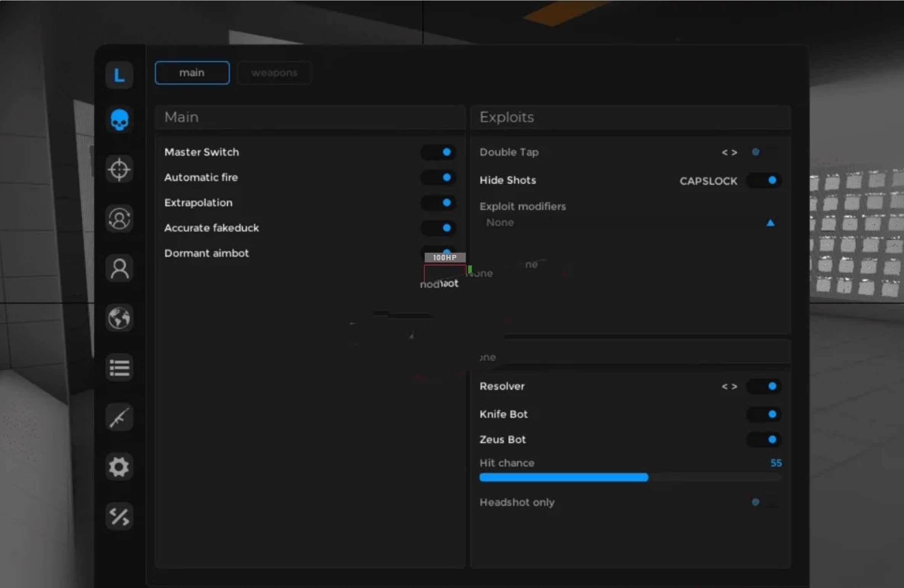This screenshot has width=904, height=588.
Task: Open the circled-person sidebar icon
Action: click(119, 219)
